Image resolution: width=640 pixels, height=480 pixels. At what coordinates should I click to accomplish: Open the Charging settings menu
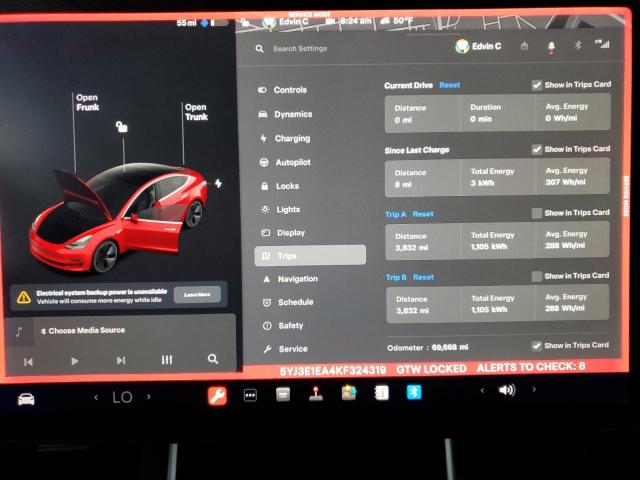click(x=285, y=138)
